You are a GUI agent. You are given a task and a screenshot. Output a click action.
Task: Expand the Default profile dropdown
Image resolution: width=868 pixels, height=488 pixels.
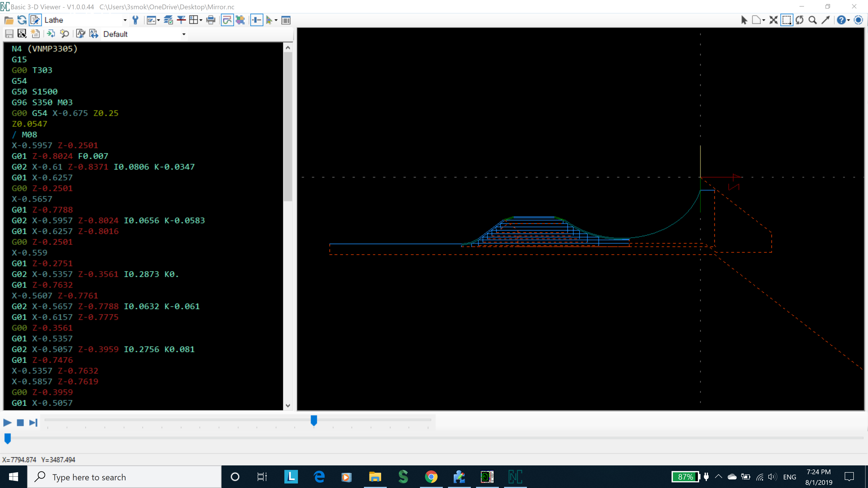click(184, 34)
